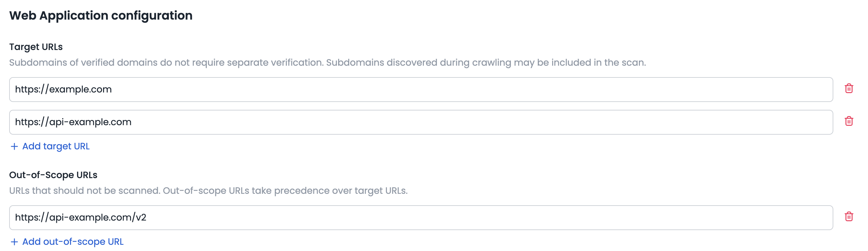Click the Target URLs section label

click(x=36, y=47)
